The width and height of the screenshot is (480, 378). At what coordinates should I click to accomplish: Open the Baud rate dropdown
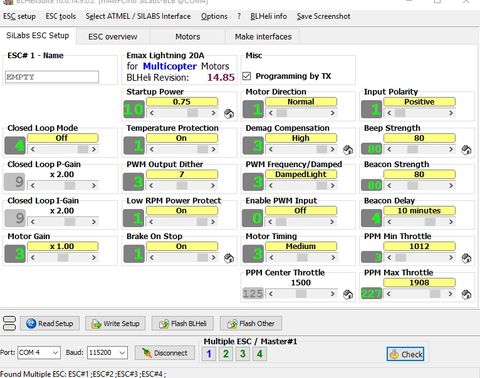coord(122,352)
